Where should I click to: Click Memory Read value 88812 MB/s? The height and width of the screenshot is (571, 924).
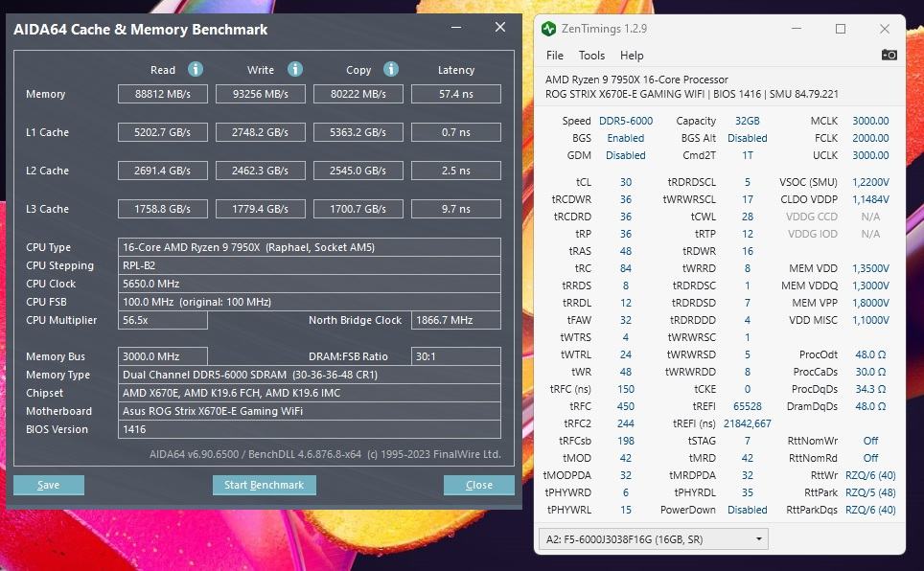point(163,94)
